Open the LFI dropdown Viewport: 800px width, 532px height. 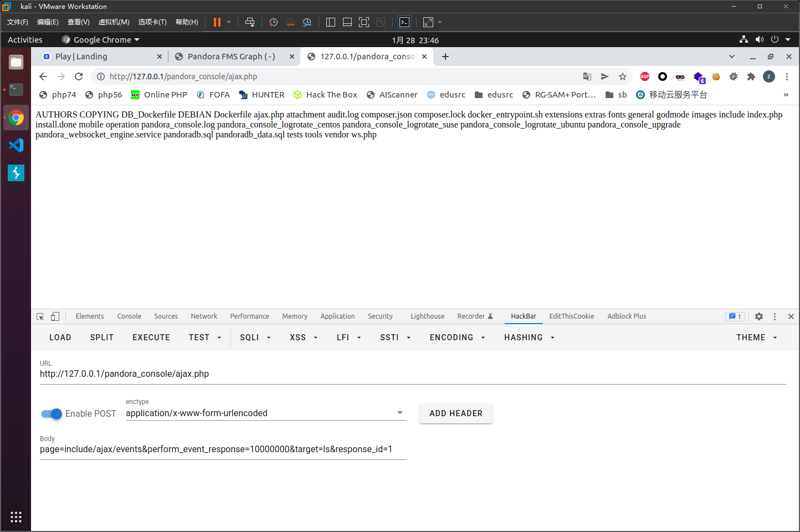349,337
